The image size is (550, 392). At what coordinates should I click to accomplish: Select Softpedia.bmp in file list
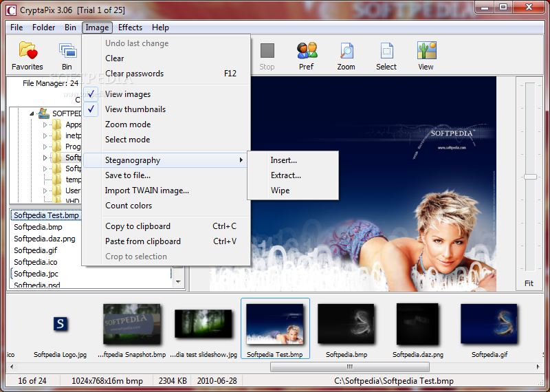pos(38,227)
